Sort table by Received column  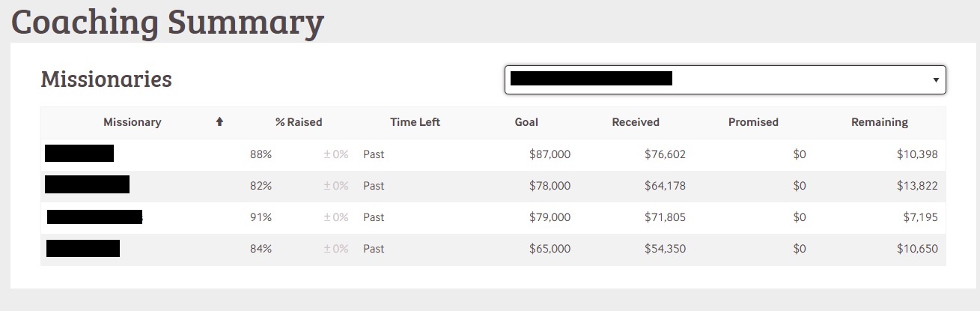tap(636, 122)
